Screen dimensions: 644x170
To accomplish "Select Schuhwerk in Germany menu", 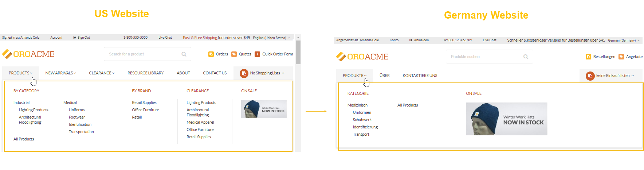I will click(x=362, y=120).
